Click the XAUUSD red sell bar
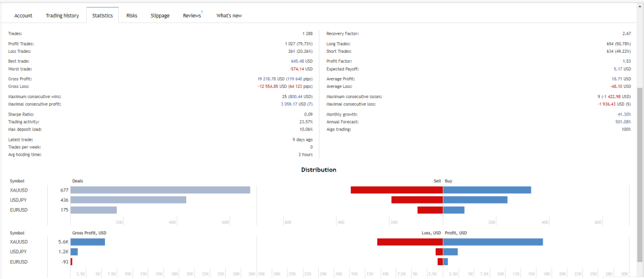Screen dimensions: 644x279 [x=397, y=190]
